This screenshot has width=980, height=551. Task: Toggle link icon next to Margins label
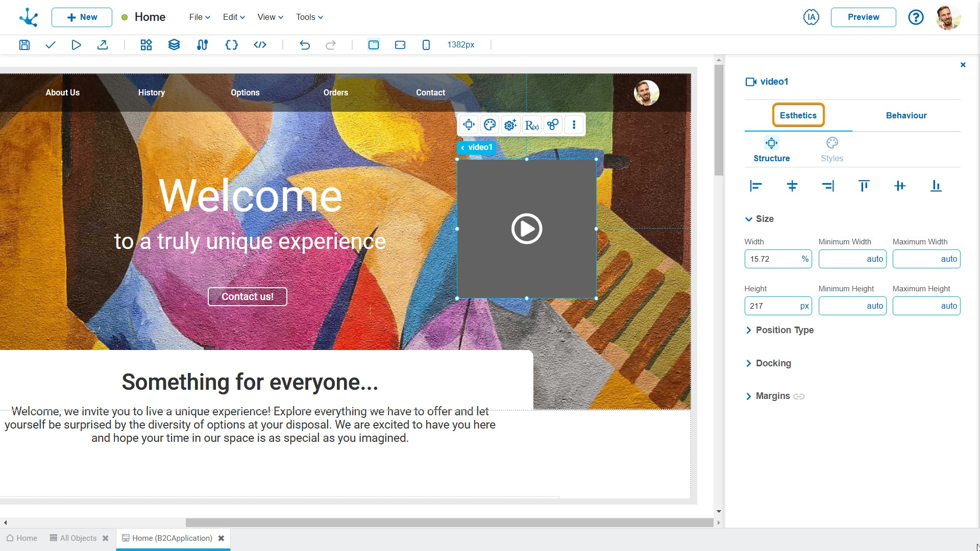coord(800,396)
